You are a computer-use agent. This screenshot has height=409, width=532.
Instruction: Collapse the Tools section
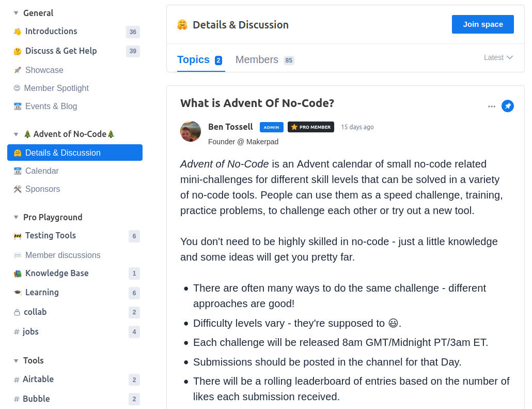[x=16, y=360]
